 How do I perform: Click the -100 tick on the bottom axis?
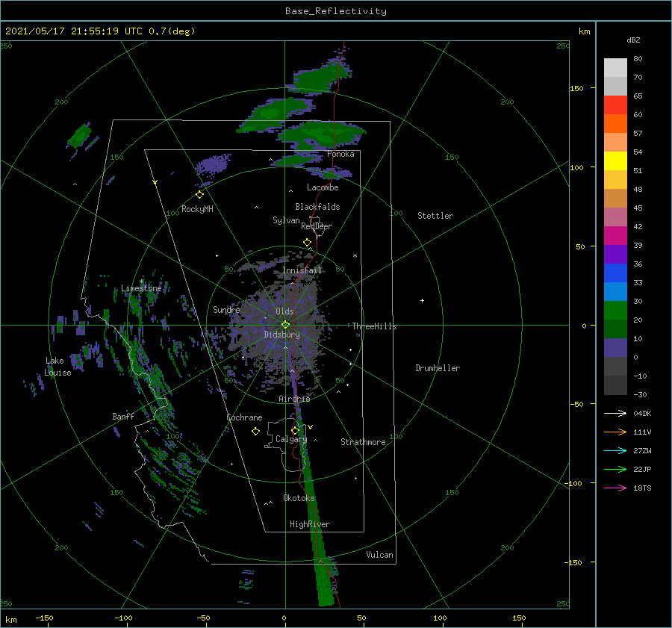pos(123,618)
